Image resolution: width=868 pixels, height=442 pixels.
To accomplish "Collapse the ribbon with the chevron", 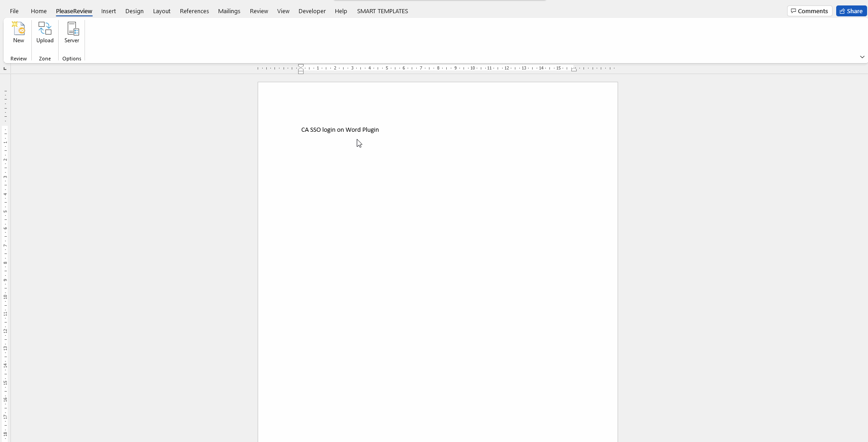I will click(862, 57).
